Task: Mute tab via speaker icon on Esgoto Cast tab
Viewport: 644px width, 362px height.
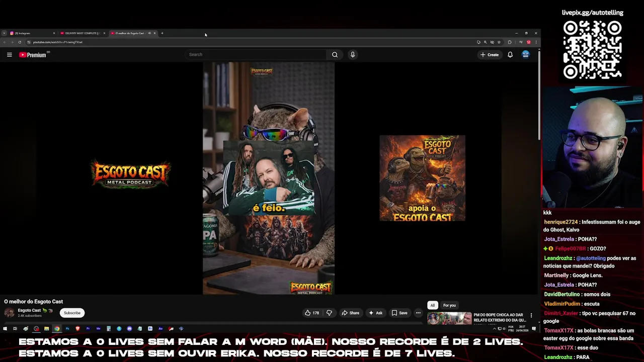Action: (149, 33)
